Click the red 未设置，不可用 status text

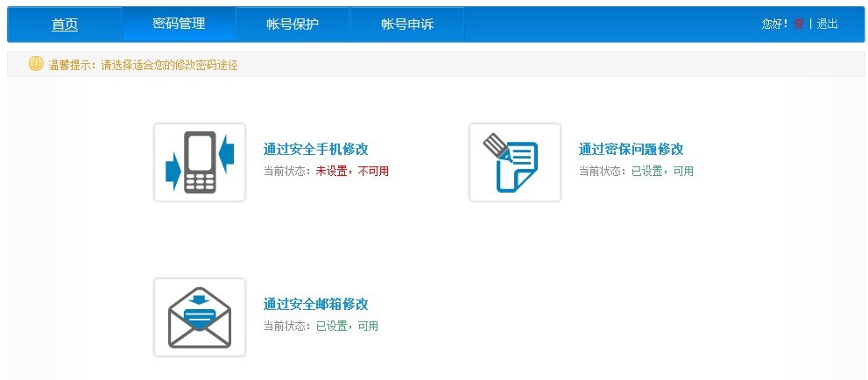pyautogui.click(x=352, y=172)
